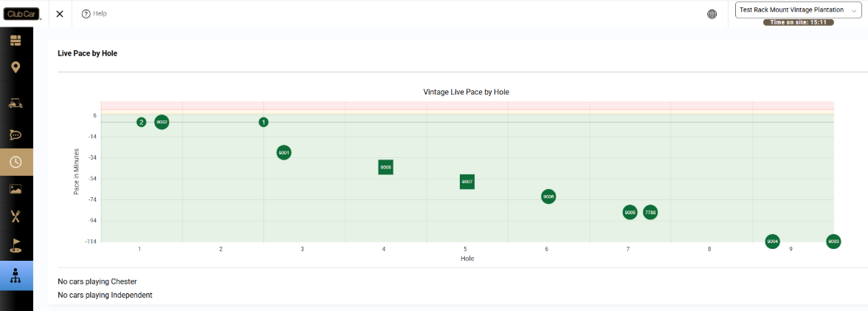Click the y-axis tick value -114
The width and height of the screenshot is (868, 311).
coord(91,242)
